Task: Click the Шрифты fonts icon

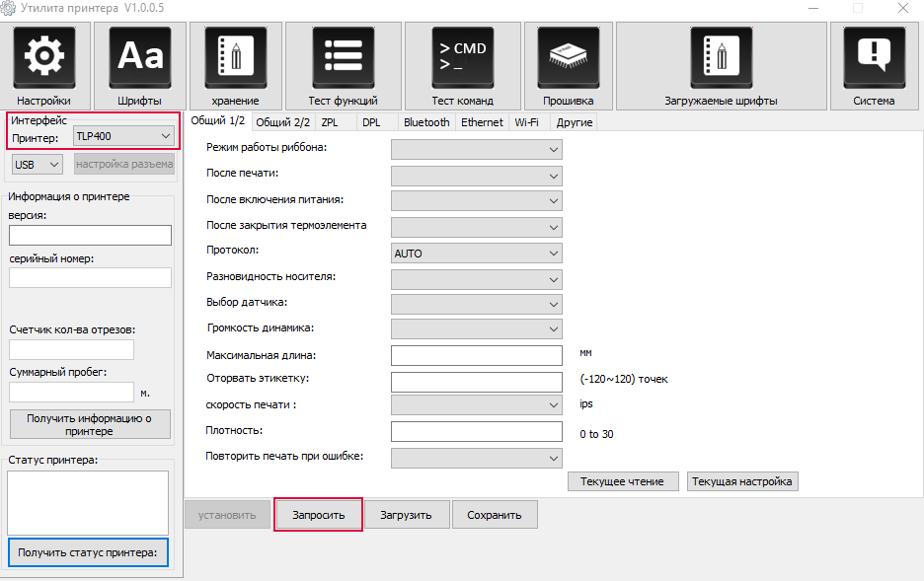Action: point(139,57)
